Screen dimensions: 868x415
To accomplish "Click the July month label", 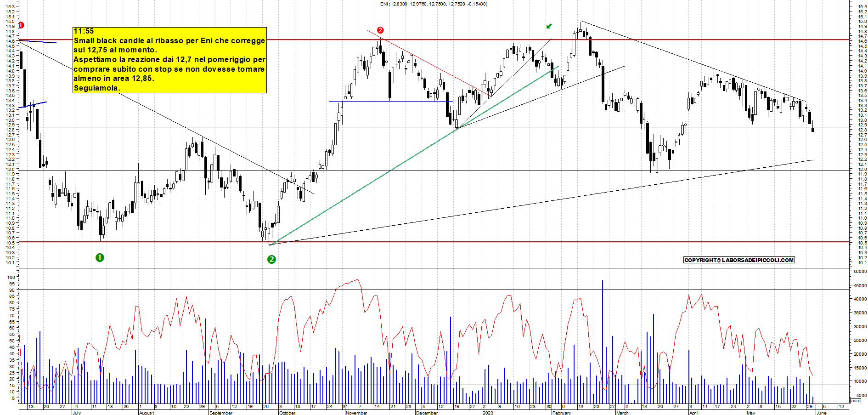I will (76, 413).
